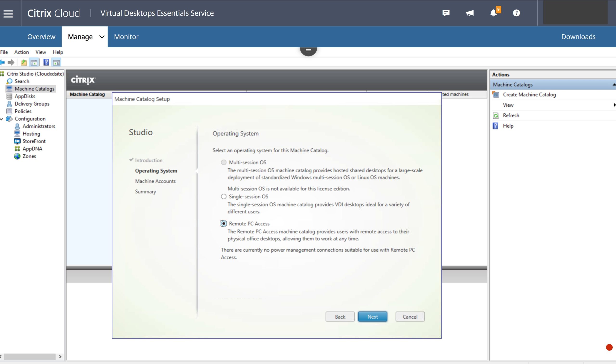Click the Zones globe icon
This screenshot has height=364, width=616.
tap(17, 156)
